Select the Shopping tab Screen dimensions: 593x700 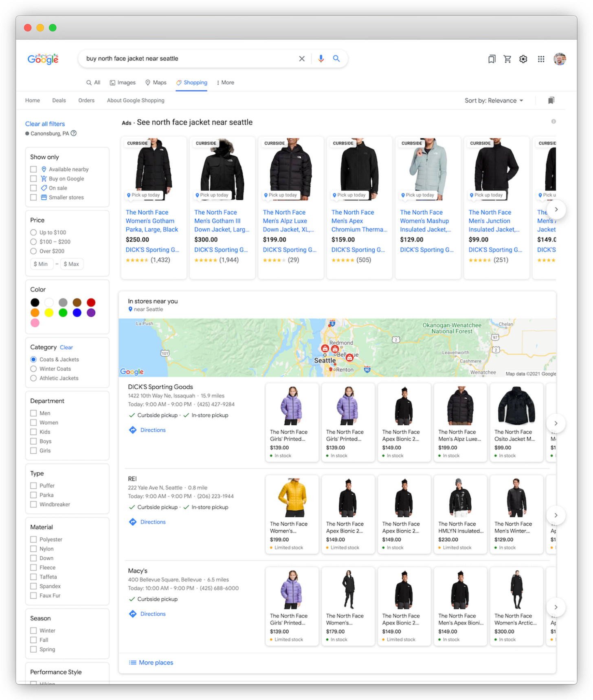(x=191, y=82)
